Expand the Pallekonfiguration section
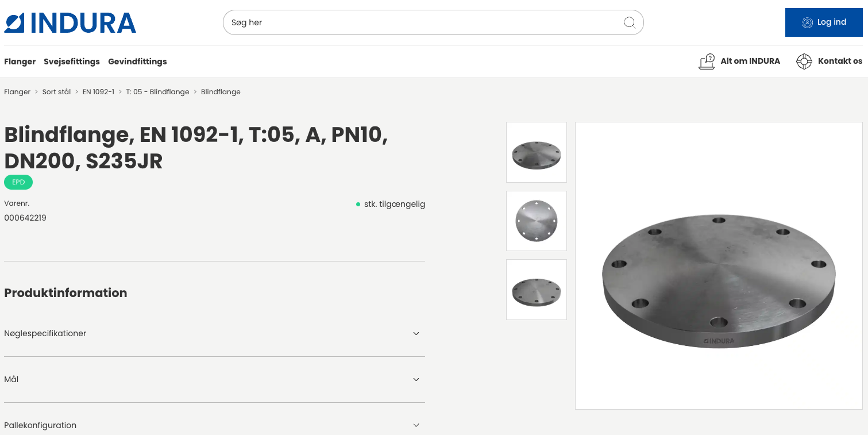The image size is (868, 435). [416, 425]
